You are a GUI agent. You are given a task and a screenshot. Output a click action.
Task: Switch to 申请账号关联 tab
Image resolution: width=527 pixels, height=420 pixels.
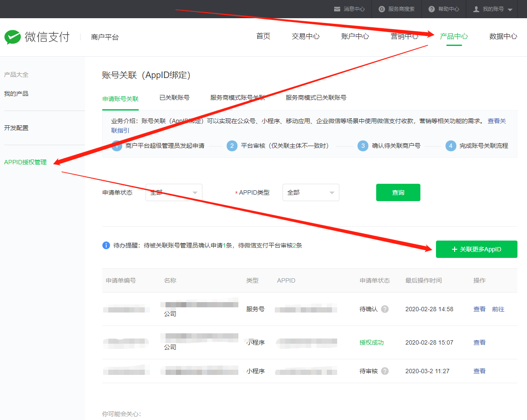(120, 98)
